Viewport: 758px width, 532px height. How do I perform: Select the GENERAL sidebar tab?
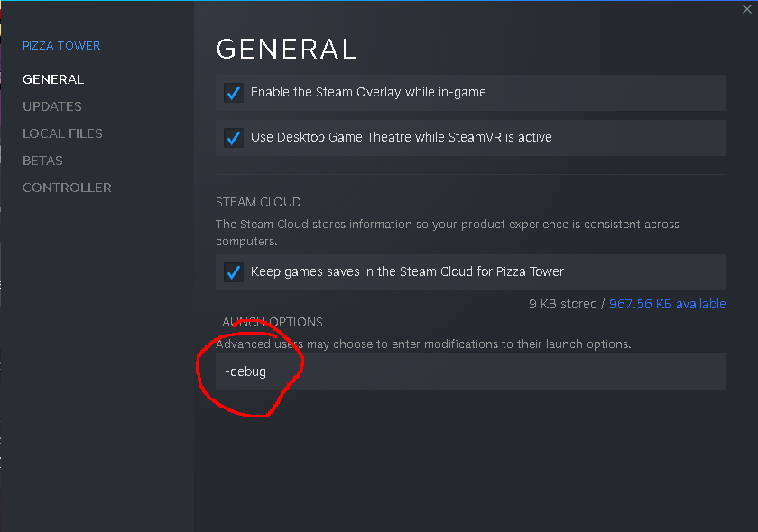(53, 79)
